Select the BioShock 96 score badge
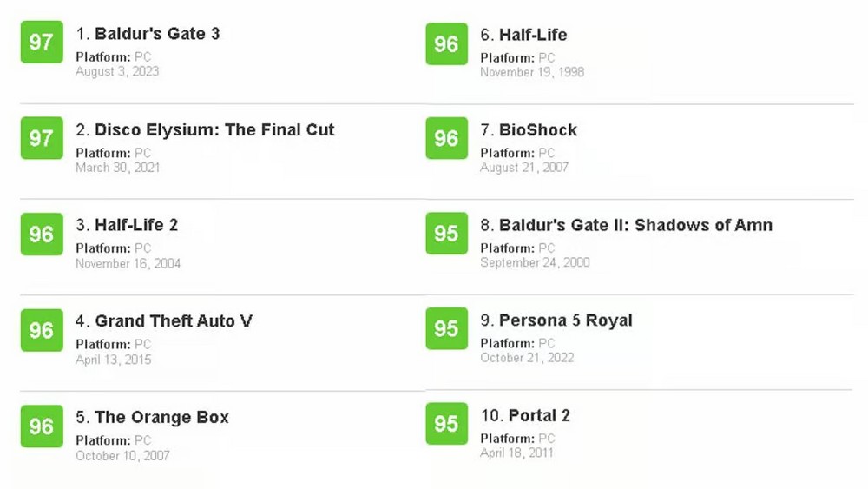Viewport: 868px width, 489px height. point(446,138)
